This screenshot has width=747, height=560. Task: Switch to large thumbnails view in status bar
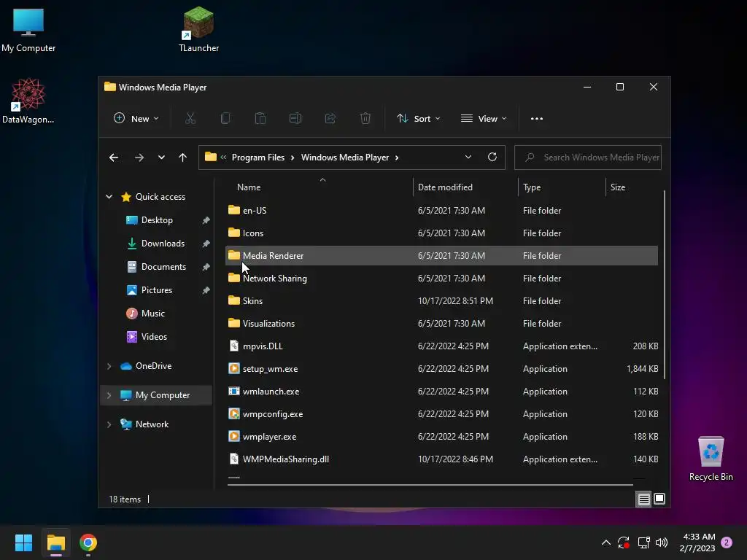click(659, 499)
